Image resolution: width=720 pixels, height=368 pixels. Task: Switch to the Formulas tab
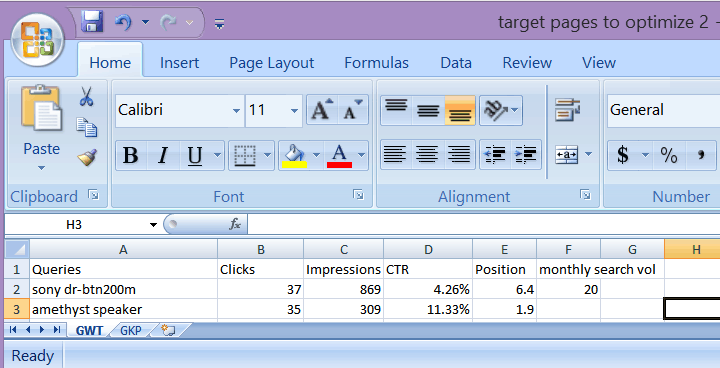[376, 62]
